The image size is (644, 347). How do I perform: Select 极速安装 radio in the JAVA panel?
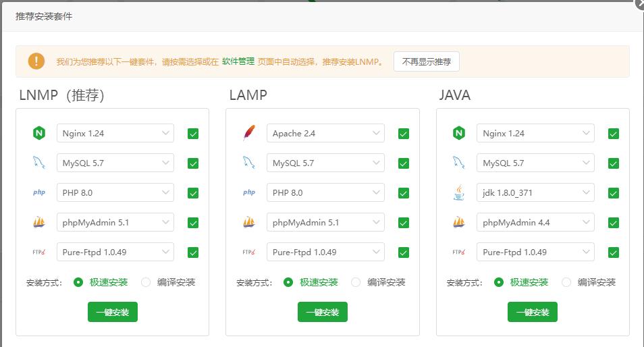pyautogui.click(x=499, y=282)
